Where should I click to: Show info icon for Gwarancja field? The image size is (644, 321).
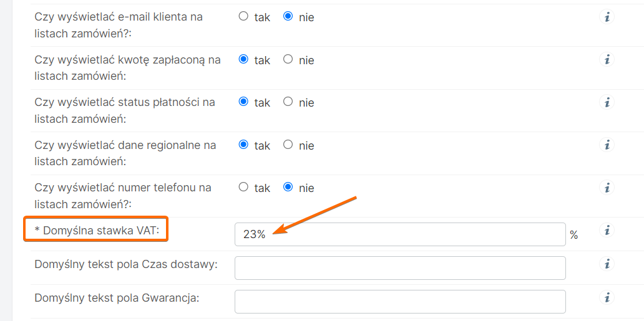pyautogui.click(x=607, y=297)
